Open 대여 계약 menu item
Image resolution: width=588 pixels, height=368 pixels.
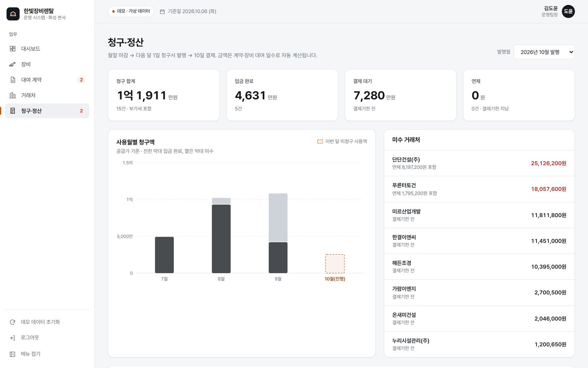(x=47, y=80)
